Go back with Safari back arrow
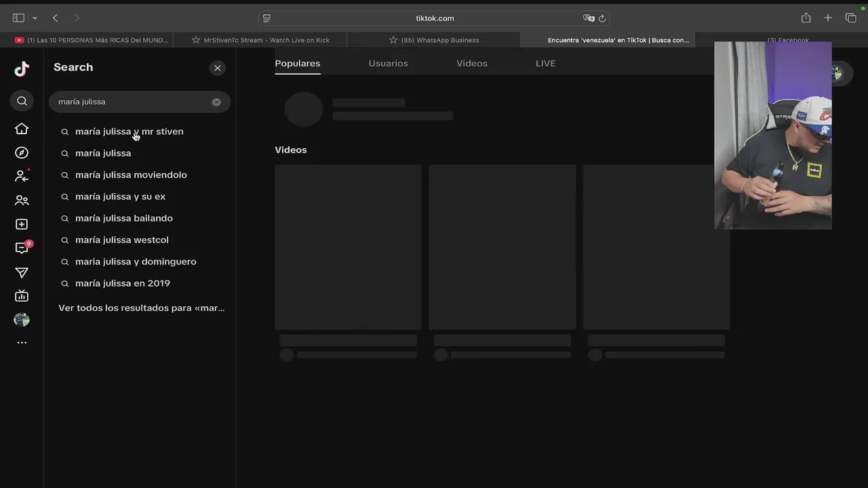This screenshot has height=488, width=868. pos(56,18)
